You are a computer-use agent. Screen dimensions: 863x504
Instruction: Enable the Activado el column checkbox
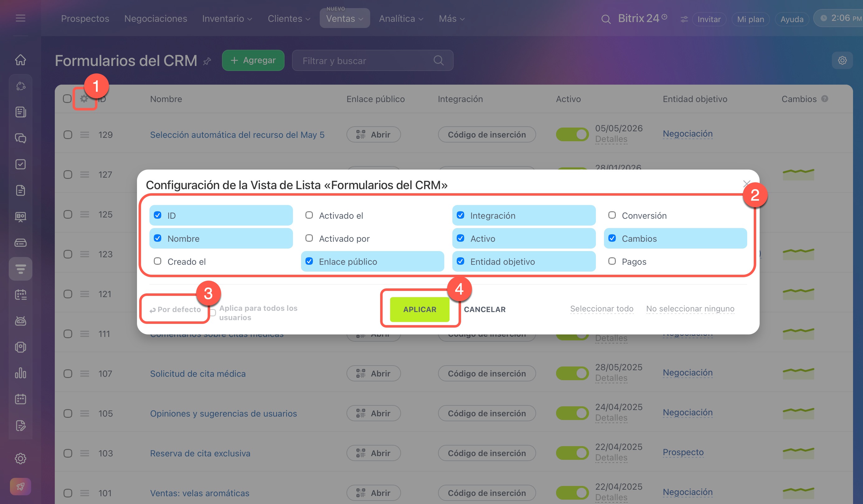pyautogui.click(x=309, y=215)
